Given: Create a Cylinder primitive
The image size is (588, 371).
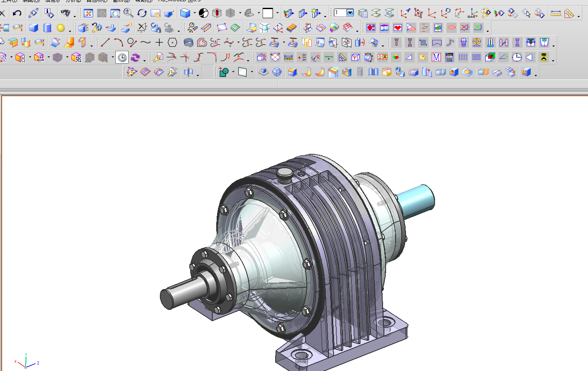Looking at the screenshot, I should pos(47,28).
